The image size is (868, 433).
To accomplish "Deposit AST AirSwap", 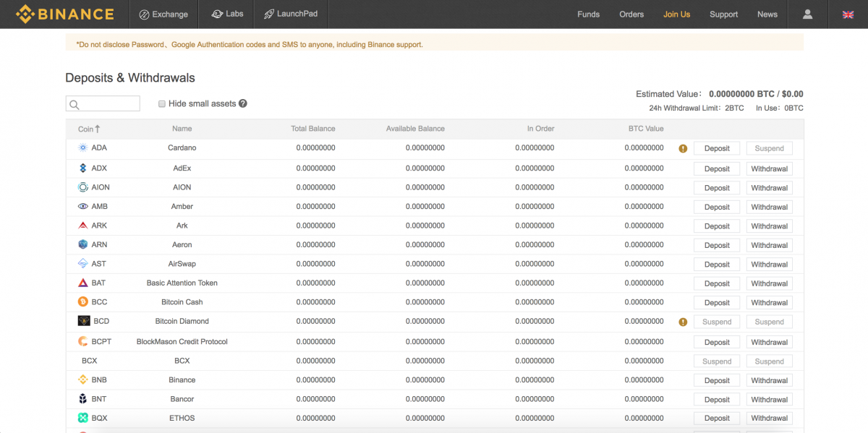I will (717, 265).
